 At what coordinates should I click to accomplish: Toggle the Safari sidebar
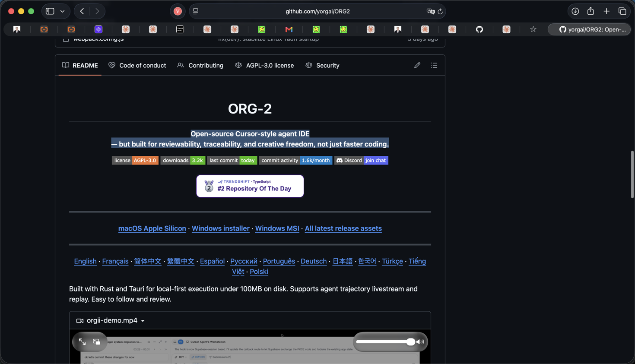(x=50, y=11)
